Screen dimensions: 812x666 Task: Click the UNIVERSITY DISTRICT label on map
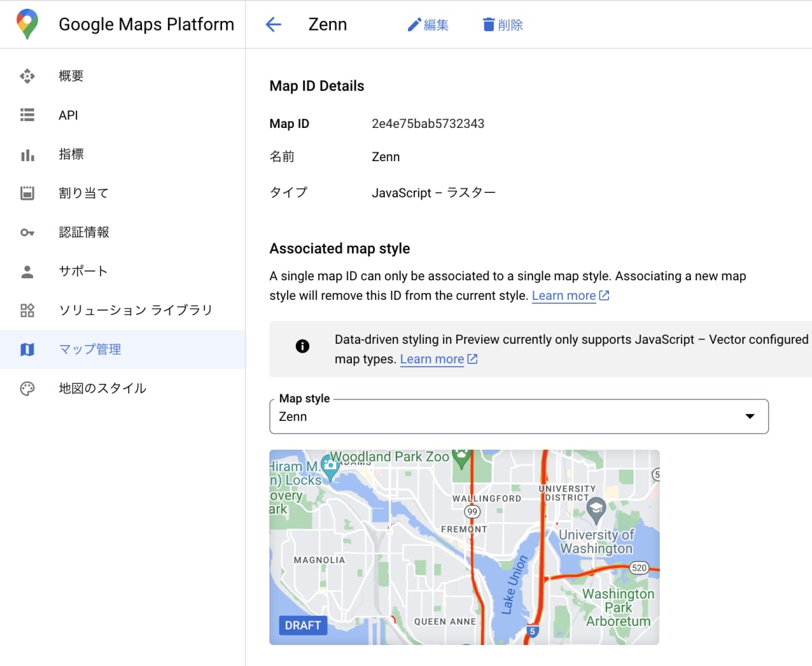(x=567, y=493)
